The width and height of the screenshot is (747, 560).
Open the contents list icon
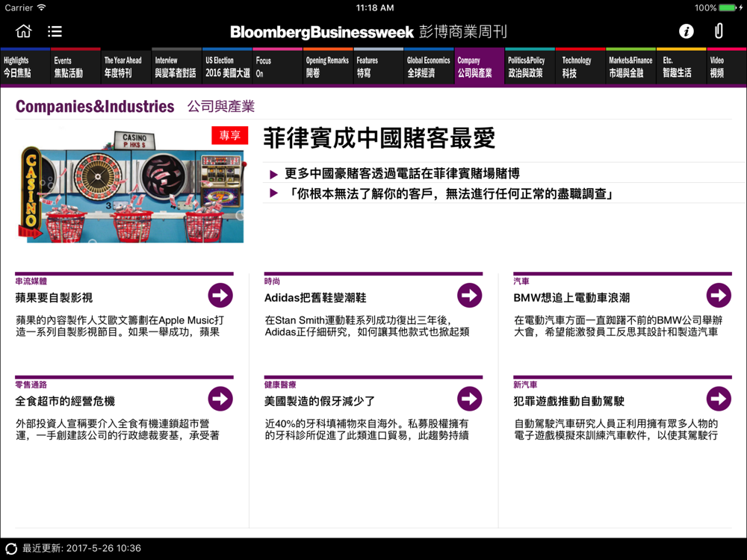55,31
